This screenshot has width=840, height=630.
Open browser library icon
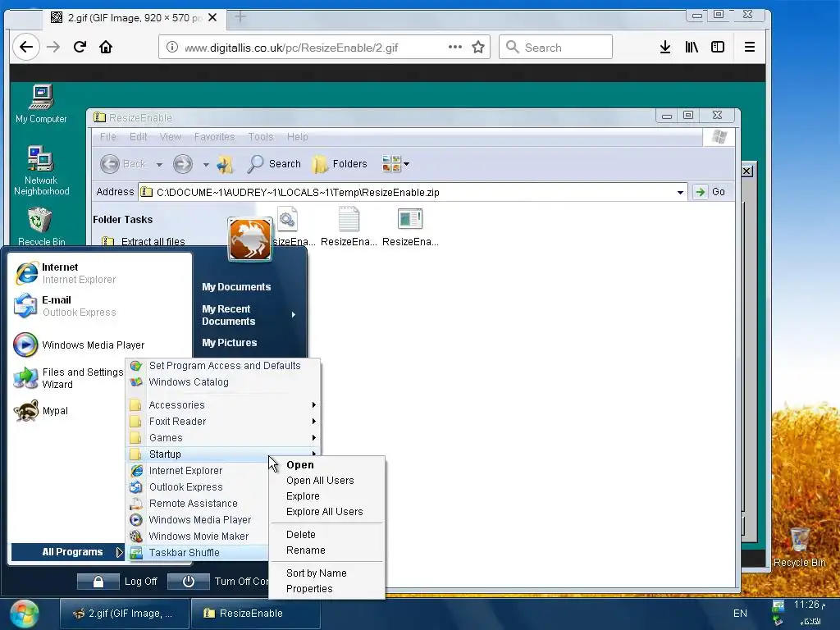692,47
